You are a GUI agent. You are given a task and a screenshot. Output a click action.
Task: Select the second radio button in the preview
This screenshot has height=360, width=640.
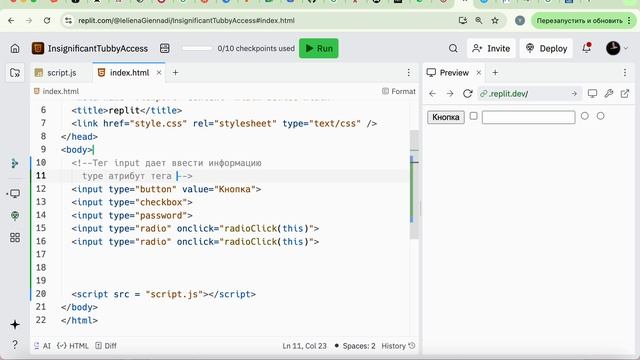pyautogui.click(x=600, y=116)
